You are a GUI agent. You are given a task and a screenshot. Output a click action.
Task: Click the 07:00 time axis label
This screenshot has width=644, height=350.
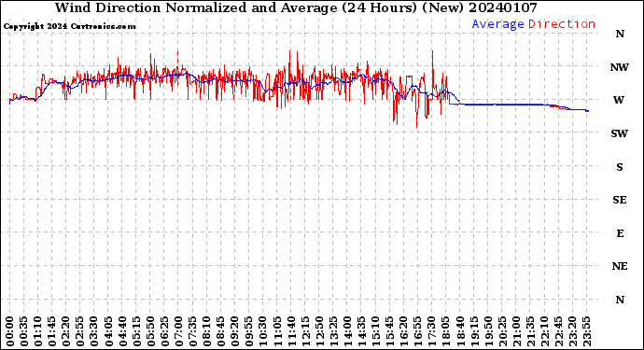coord(178,331)
